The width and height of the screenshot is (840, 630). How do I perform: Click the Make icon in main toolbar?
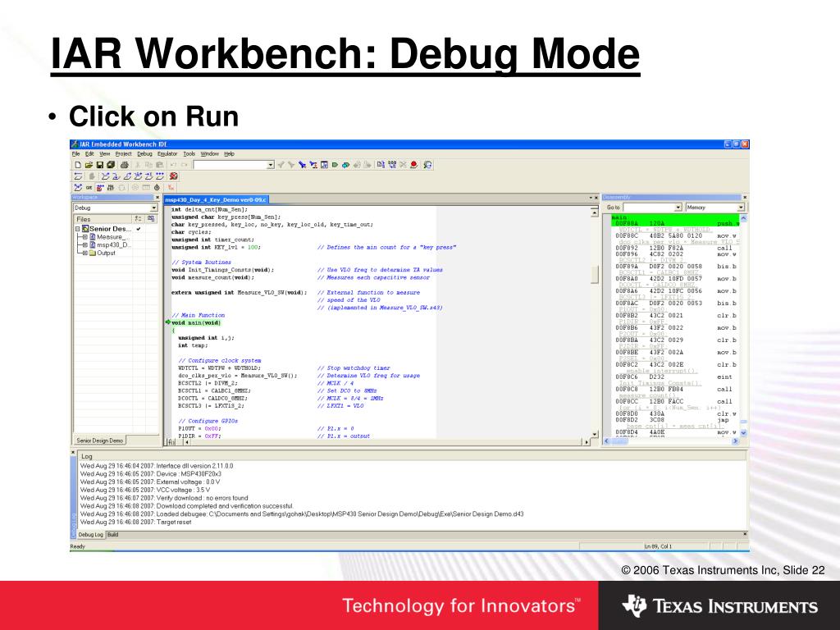pyautogui.click(x=392, y=165)
